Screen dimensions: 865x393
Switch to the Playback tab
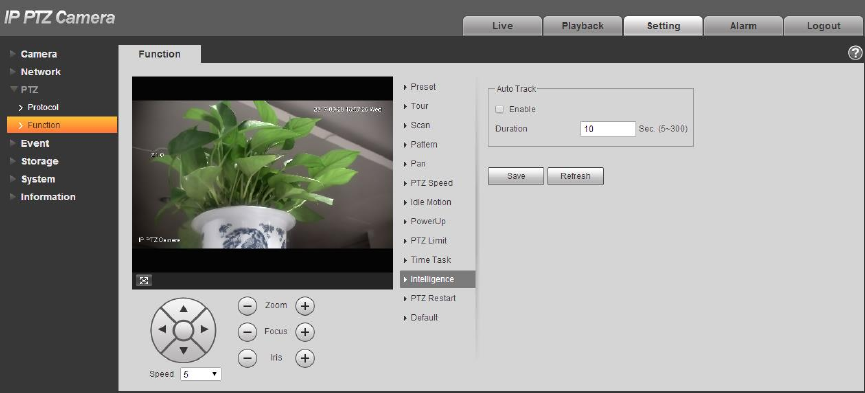point(583,26)
